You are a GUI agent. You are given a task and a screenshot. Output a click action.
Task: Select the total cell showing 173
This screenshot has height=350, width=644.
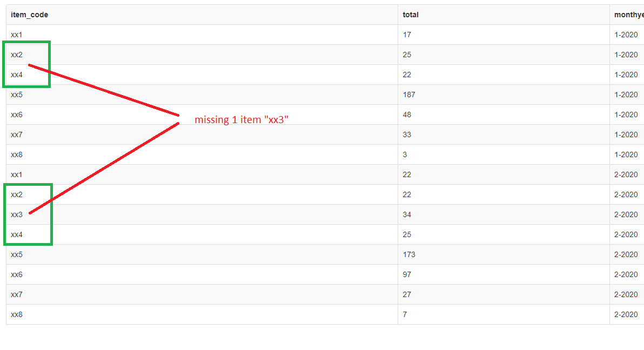point(408,254)
